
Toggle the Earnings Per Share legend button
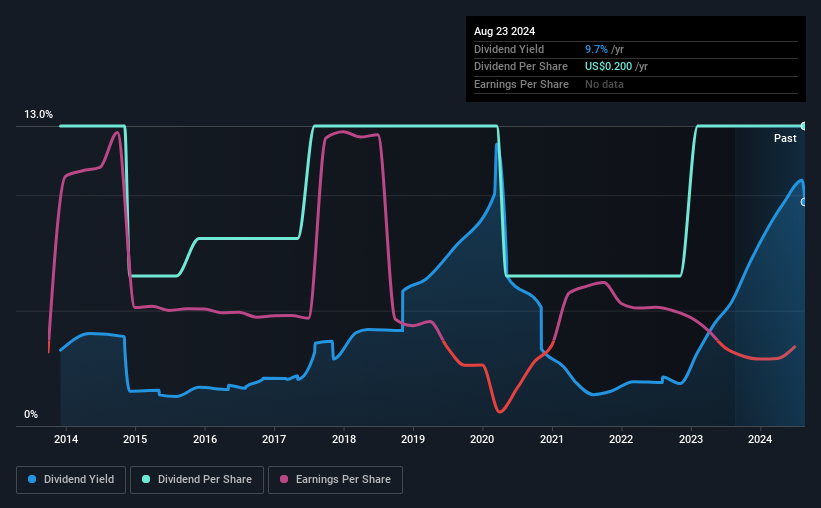pyautogui.click(x=335, y=479)
